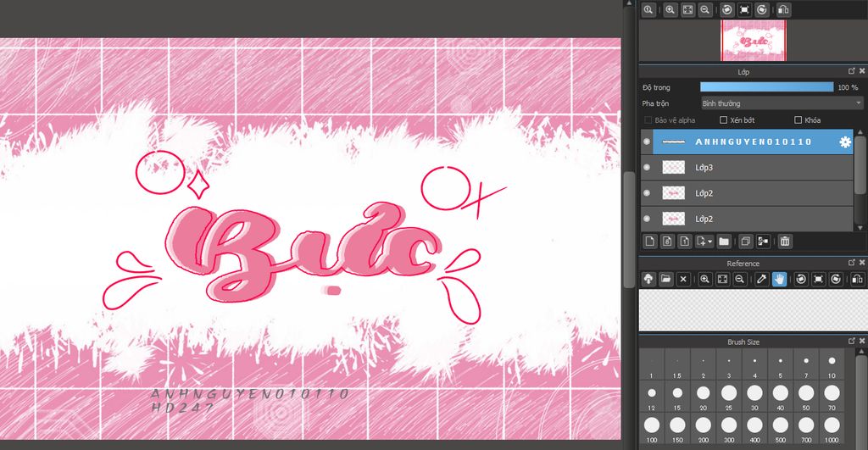Reset navigator zoom to actual size

[x=648, y=10]
